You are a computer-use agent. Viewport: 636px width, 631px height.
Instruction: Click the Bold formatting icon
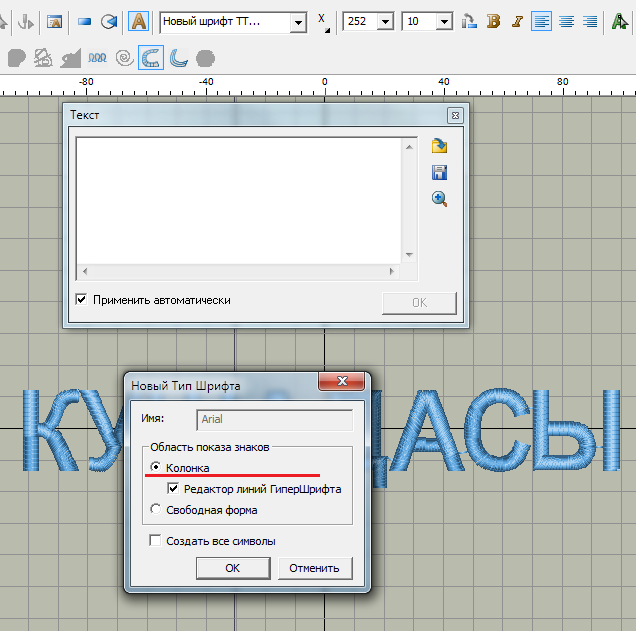(493, 21)
